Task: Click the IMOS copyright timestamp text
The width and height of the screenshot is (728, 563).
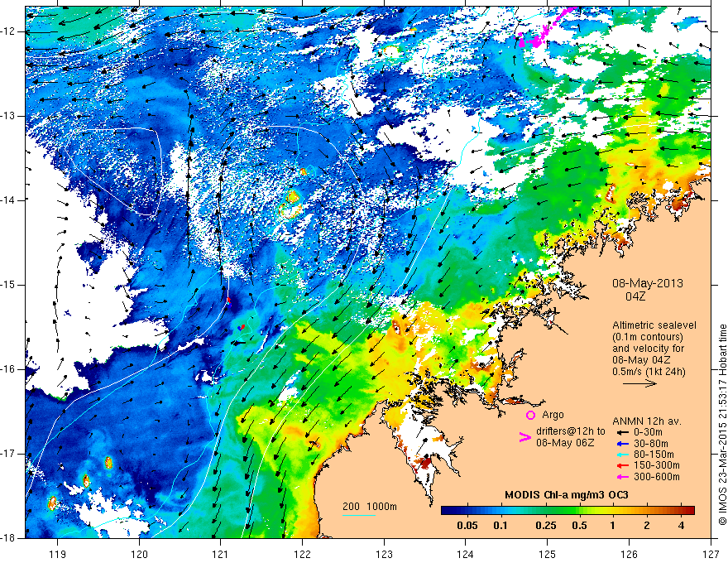Action: click(x=722, y=425)
